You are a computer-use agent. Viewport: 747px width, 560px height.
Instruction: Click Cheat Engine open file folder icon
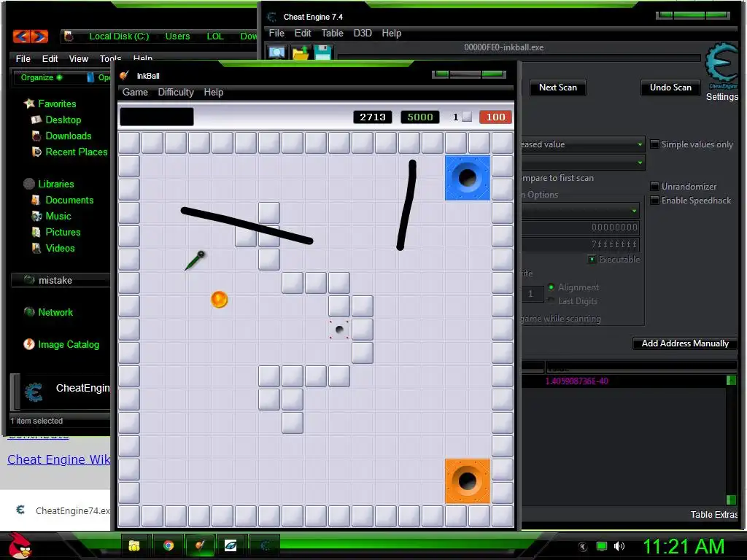301,52
